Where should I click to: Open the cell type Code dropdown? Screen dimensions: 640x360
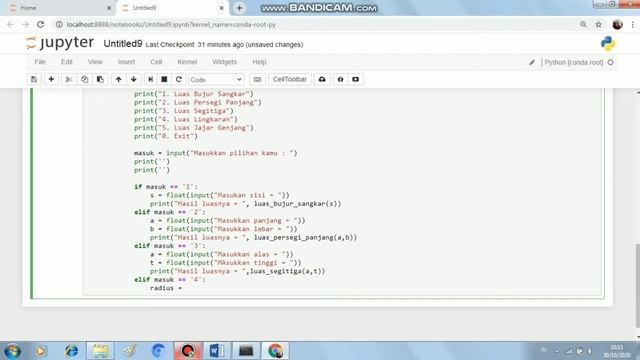[x=216, y=80]
